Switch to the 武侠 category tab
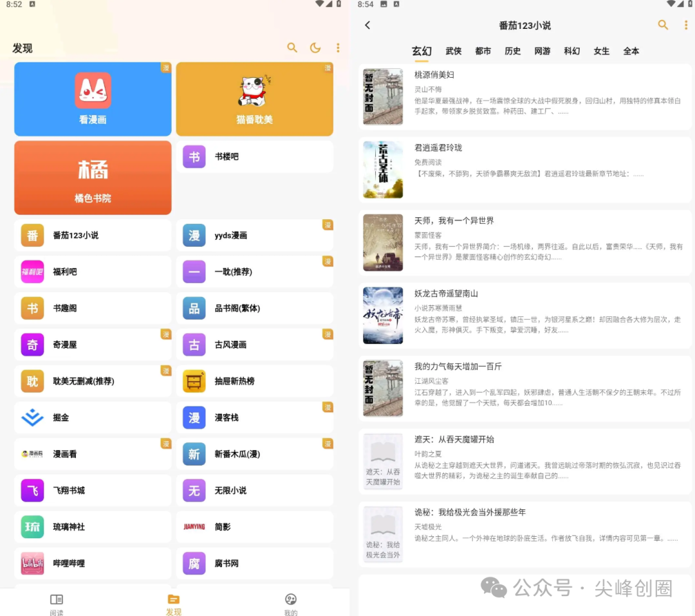This screenshot has width=695, height=616. [454, 51]
